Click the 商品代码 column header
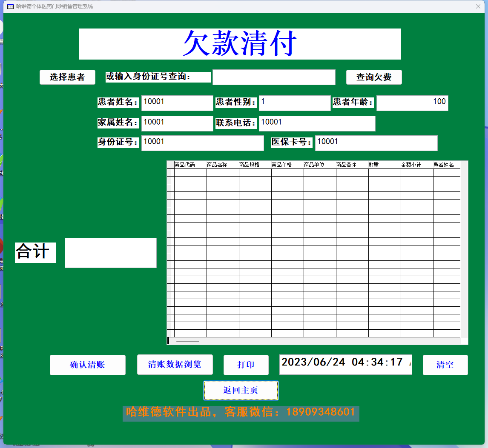This screenshot has width=488, height=448. [190, 165]
